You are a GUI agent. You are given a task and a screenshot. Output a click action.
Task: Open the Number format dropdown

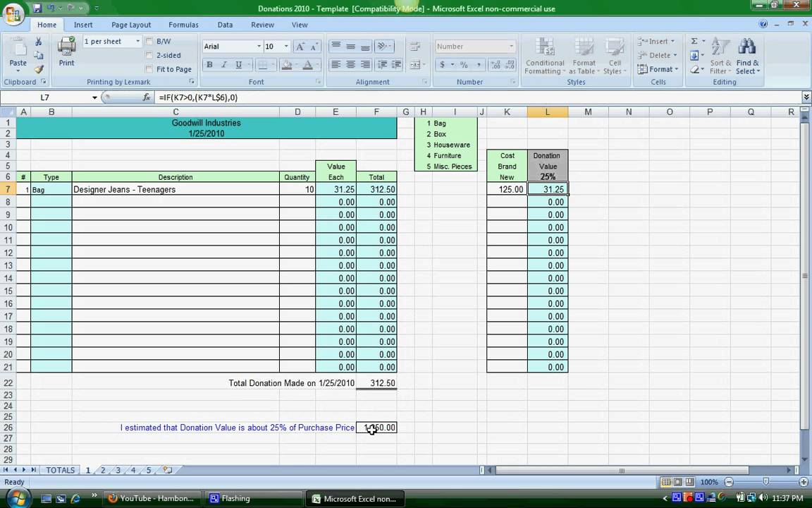[511, 47]
